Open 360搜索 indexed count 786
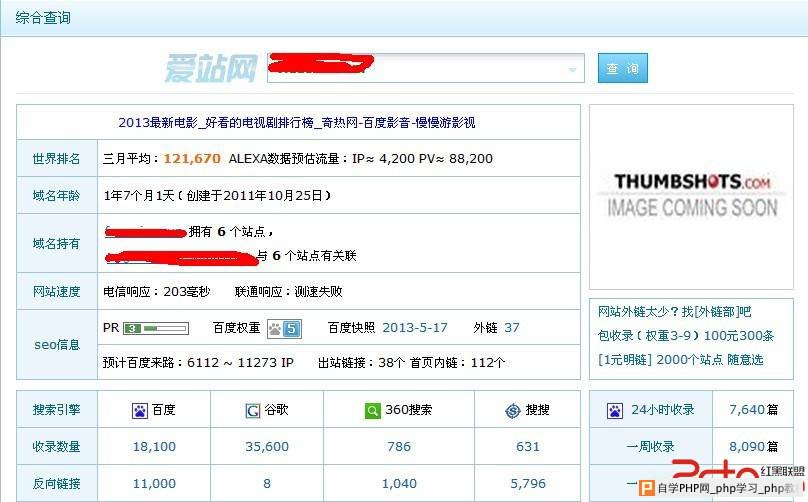This screenshot has height=502, width=808. tap(399, 446)
